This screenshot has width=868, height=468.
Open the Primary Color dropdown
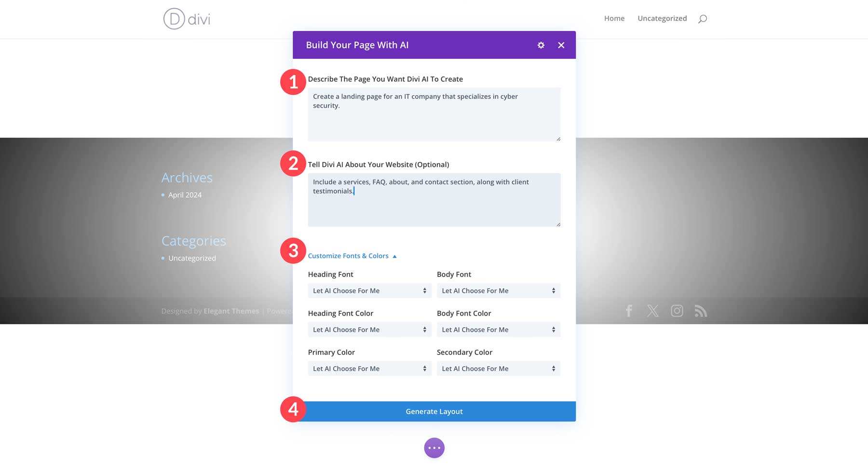pyautogui.click(x=369, y=368)
